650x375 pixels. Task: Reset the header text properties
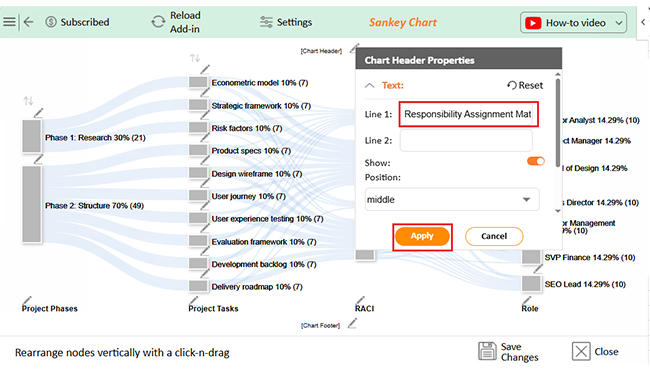[x=525, y=85]
